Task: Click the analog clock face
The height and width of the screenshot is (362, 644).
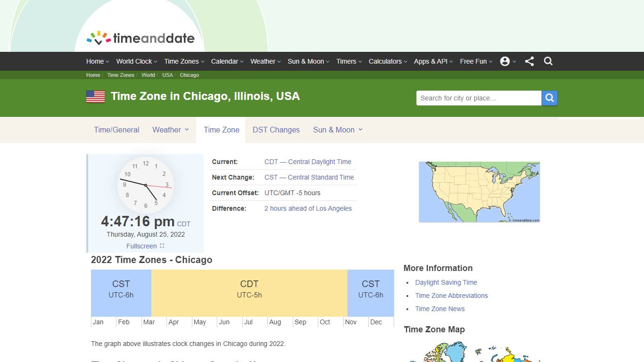Action: pyautogui.click(x=146, y=185)
